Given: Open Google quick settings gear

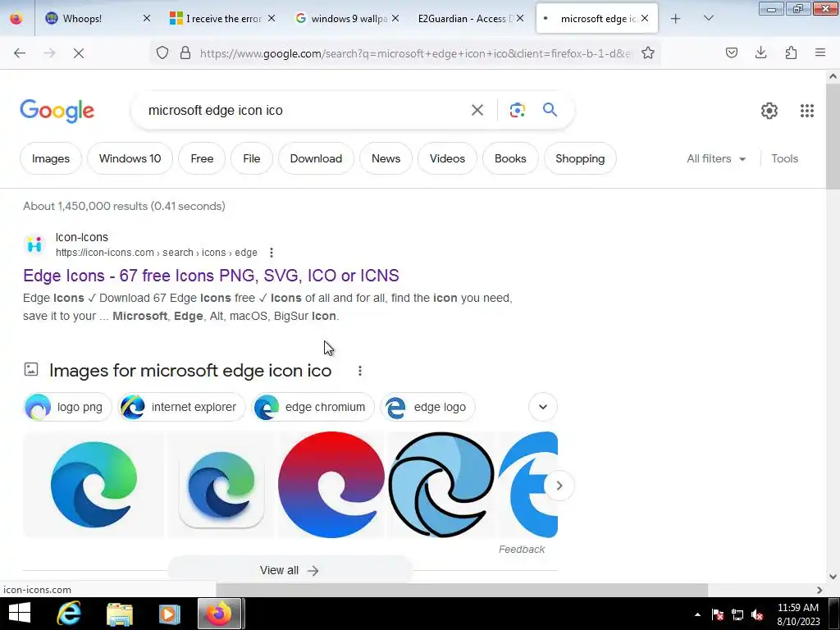Looking at the screenshot, I should click(769, 111).
